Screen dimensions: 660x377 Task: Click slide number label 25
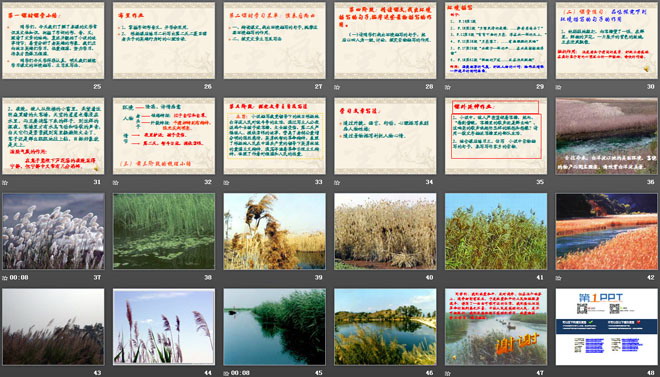97,87
